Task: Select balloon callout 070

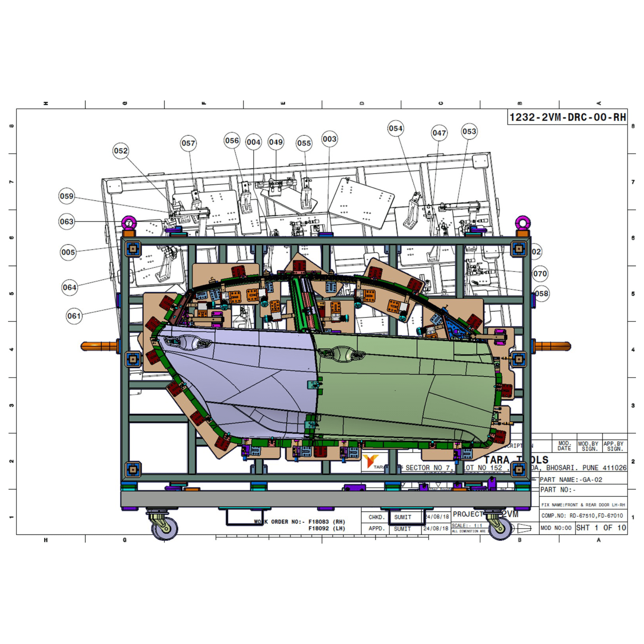Action: [x=540, y=274]
